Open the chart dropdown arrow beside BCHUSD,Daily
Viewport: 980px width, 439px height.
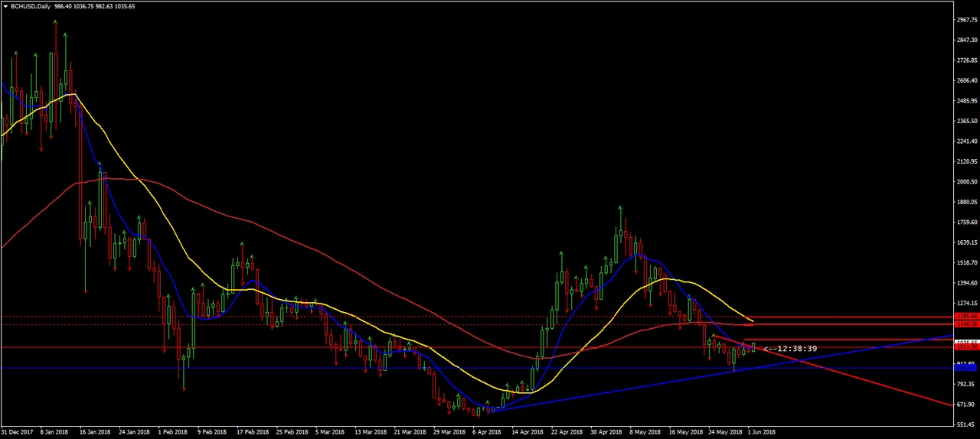point(5,6)
